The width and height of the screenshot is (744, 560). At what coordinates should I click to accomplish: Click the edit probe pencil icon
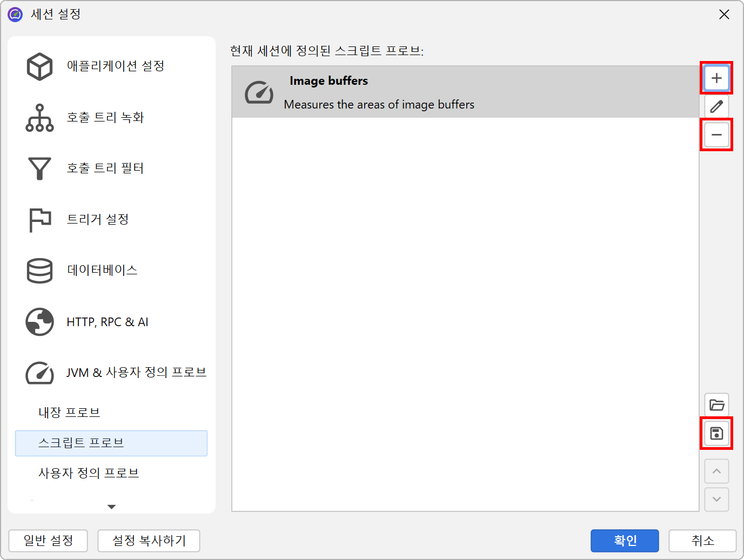(716, 106)
